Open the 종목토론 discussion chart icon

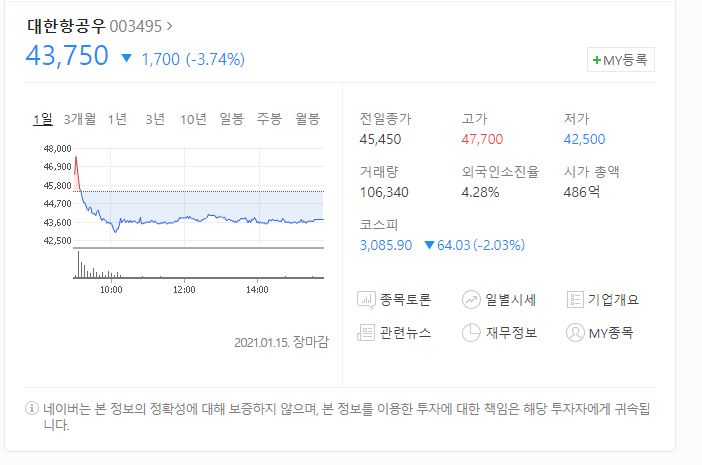366,299
